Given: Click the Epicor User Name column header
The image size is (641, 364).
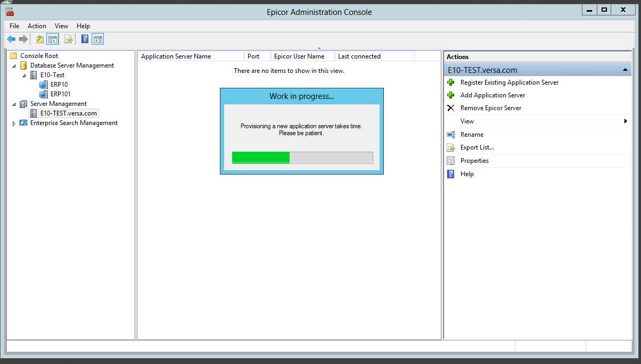Looking at the screenshot, I should [x=303, y=56].
